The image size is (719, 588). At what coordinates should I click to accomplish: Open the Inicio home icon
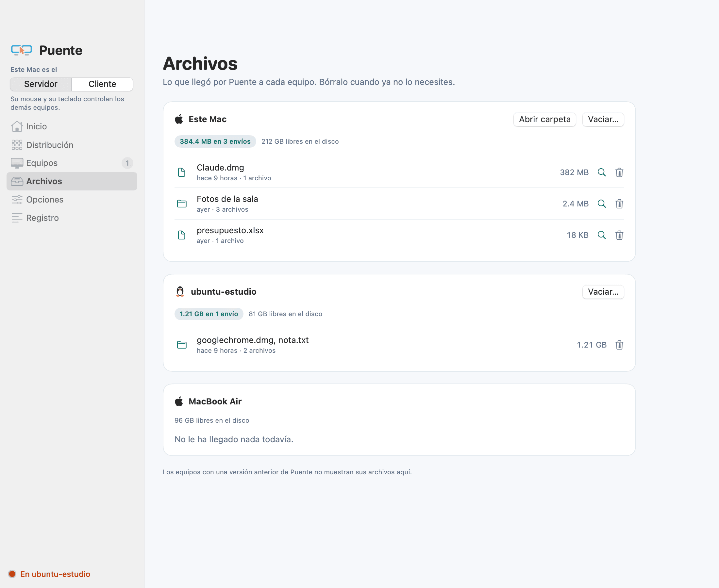pos(17,126)
